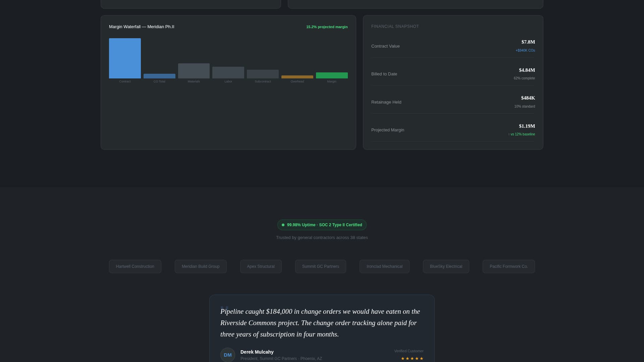Click the $4.84M billed to date value
This screenshot has height=362, width=644.
point(527,70)
